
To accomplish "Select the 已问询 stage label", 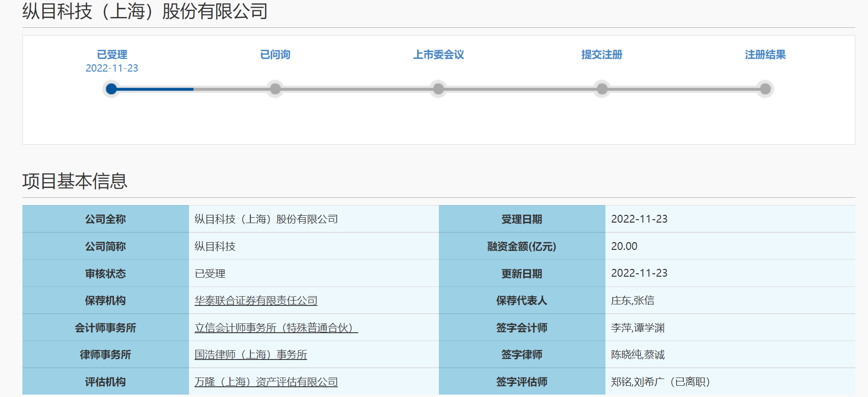I will pyautogui.click(x=275, y=55).
